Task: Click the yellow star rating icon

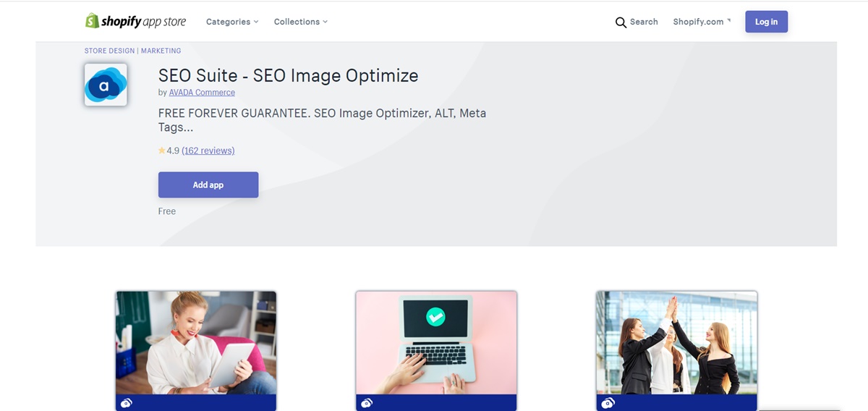Action: [162, 151]
